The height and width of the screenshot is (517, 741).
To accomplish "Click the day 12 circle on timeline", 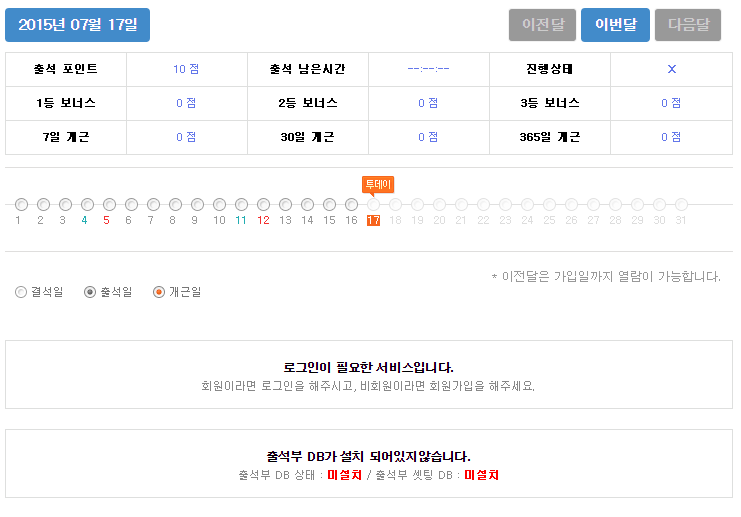I will point(263,204).
